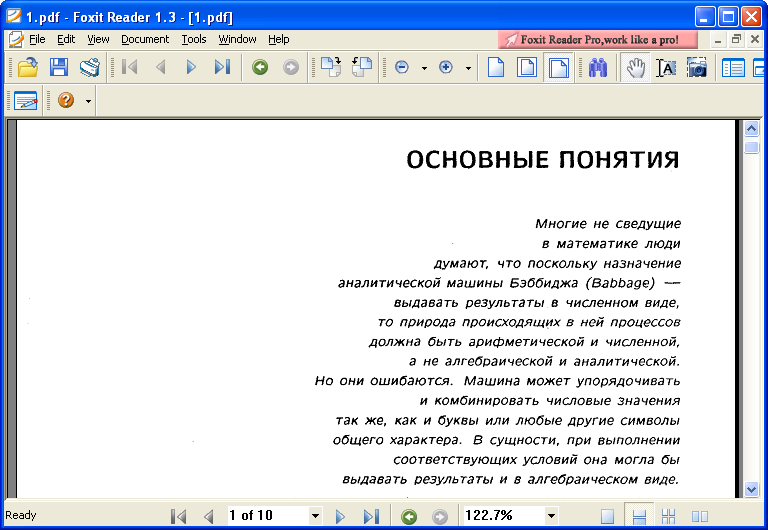Open Help with orange question icon
The width and height of the screenshot is (768, 530).
[66, 100]
